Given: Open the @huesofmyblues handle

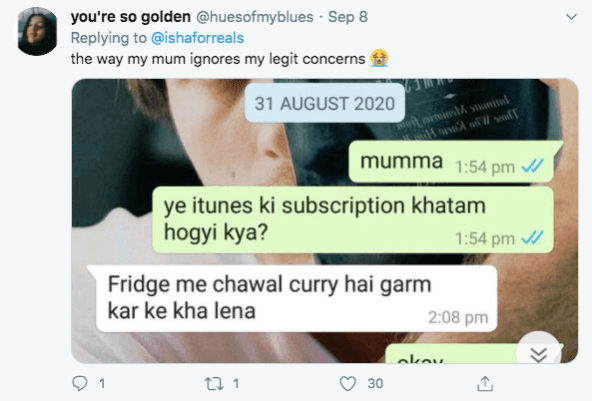Looking at the screenshot, I should (255, 17).
